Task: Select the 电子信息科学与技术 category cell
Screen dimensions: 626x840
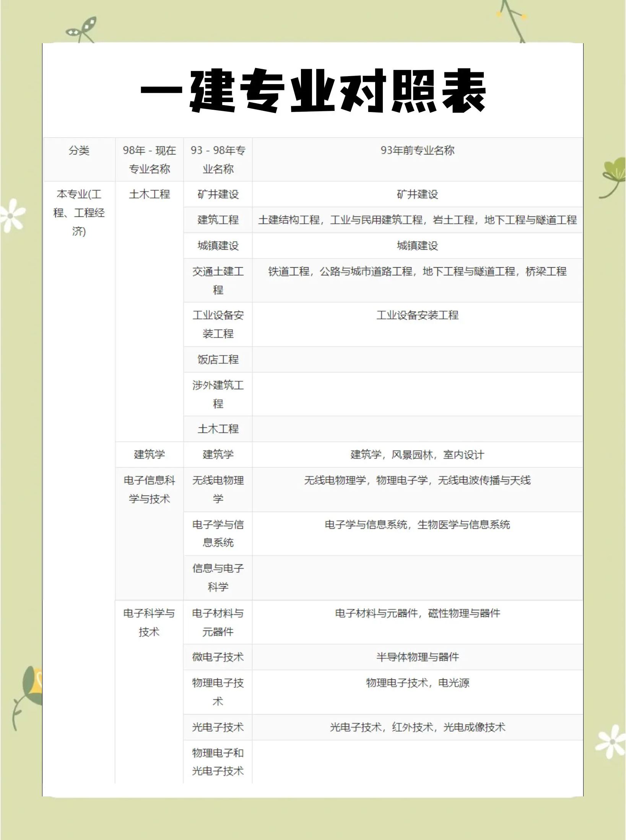Action: click(149, 489)
